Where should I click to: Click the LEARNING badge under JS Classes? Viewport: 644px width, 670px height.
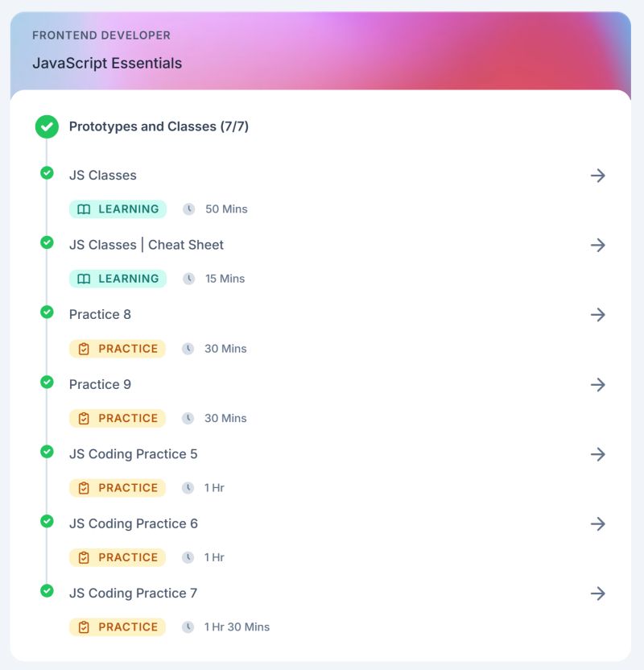[118, 209]
